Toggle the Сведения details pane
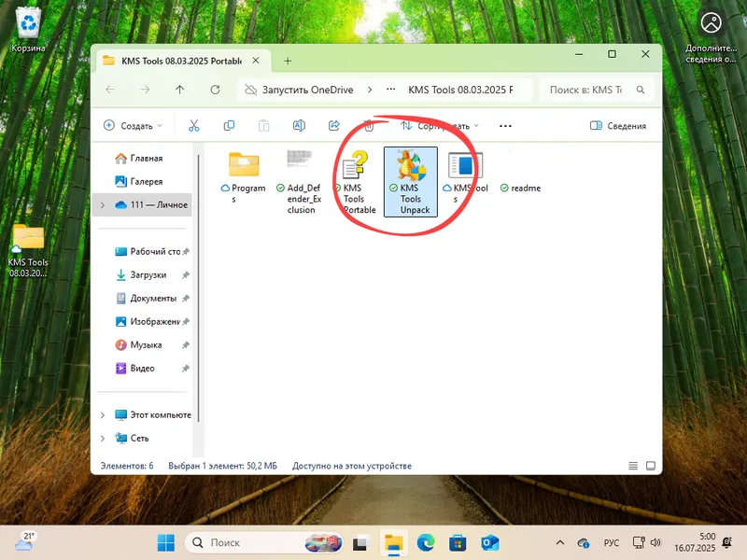This screenshot has width=747, height=560. (x=618, y=125)
